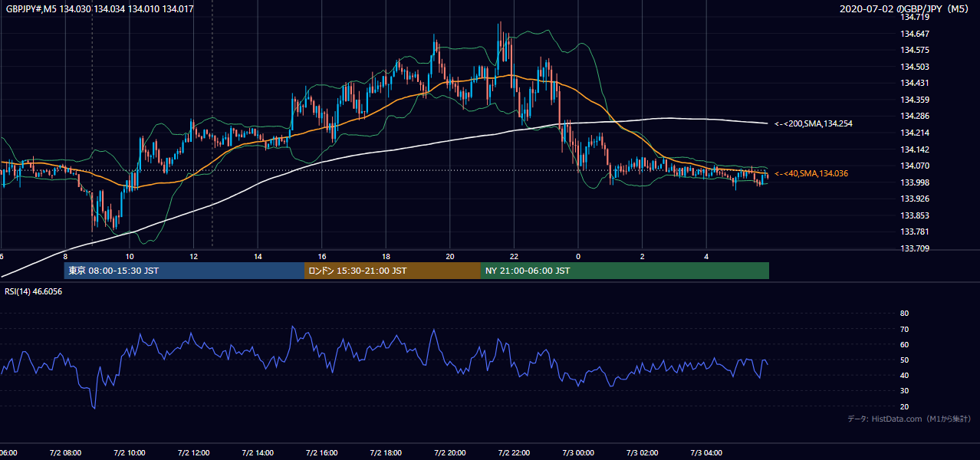Click hour label 14 under price chart
This screenshot has height=460, width=980.
click(x=258, y=257)
